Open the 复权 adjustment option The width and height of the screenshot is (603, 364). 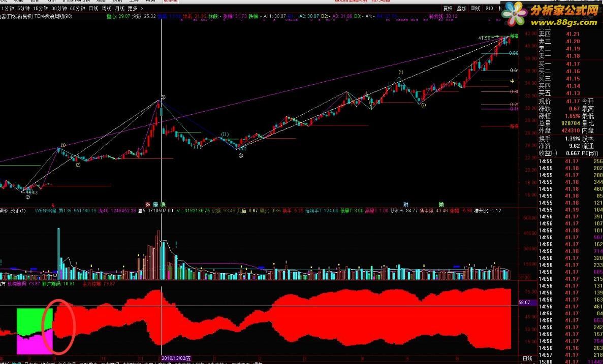pos(448,9)
